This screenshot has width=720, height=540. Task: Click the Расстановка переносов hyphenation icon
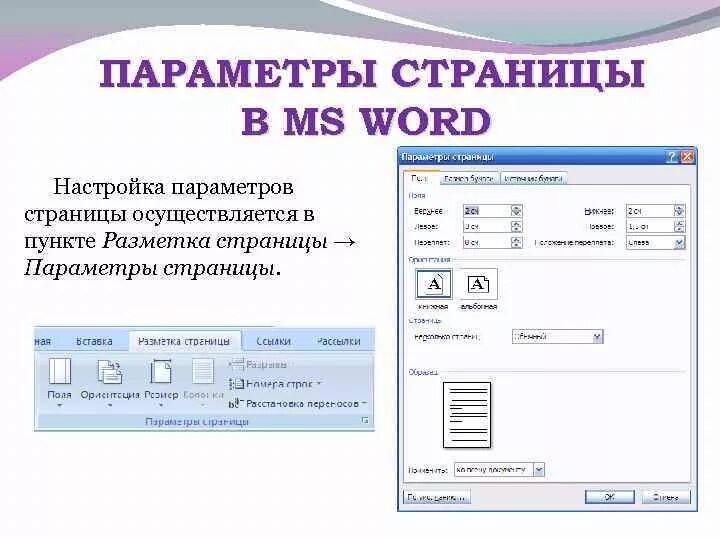[235, 404]
